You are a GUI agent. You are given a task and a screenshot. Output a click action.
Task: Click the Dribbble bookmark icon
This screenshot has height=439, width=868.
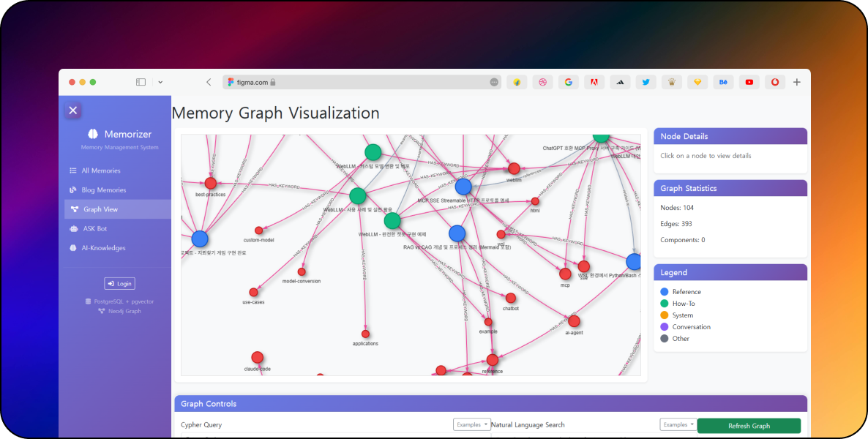[542, 83]
